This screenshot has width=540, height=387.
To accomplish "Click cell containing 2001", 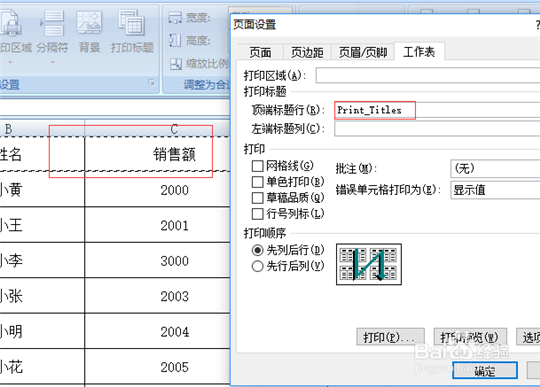I will pos(157,225).
